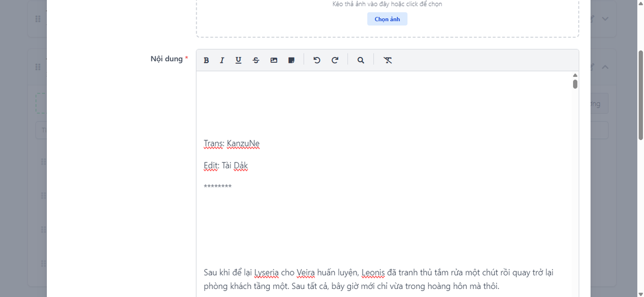The height and width of the screenshot is (297, 644).
Task: Place cursor on Edit: Tài Dảk line
Action: coord(226,165)
